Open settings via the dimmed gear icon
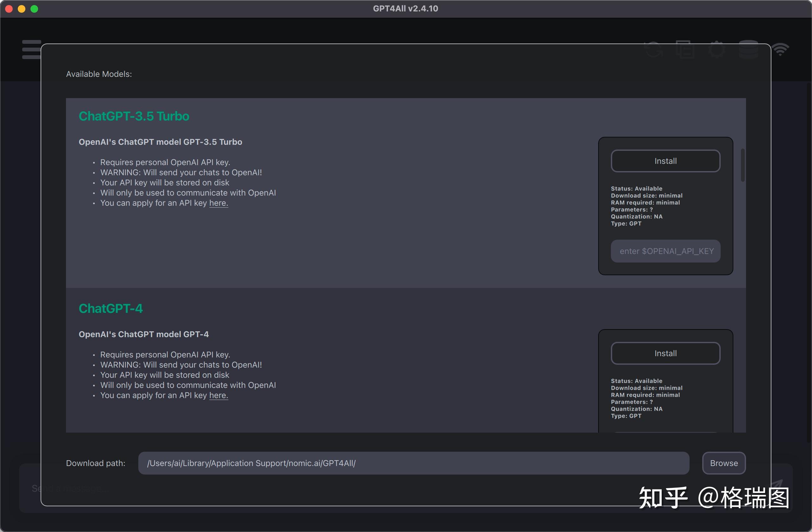 pos(716,50)
